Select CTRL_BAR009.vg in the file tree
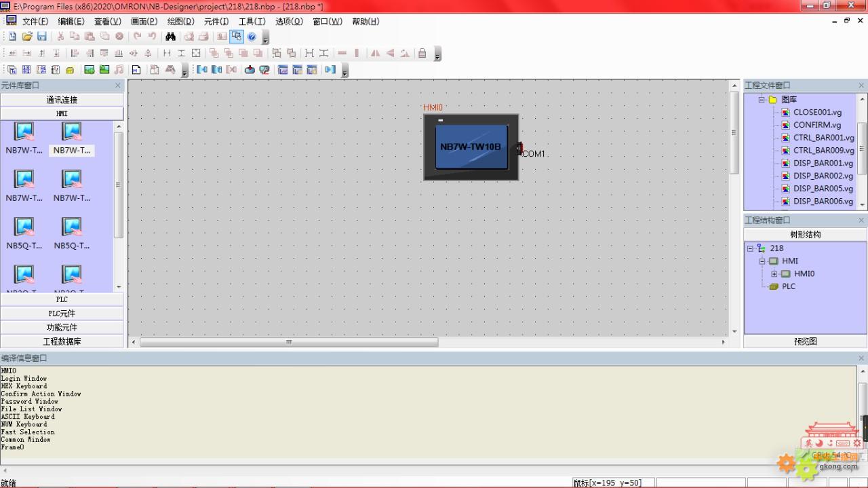868x488 pixels. coord(824,151)
